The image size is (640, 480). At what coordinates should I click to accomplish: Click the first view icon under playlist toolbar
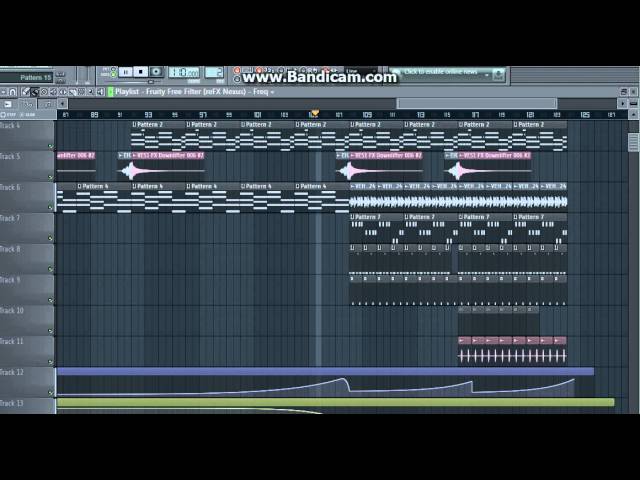point(8,104)
